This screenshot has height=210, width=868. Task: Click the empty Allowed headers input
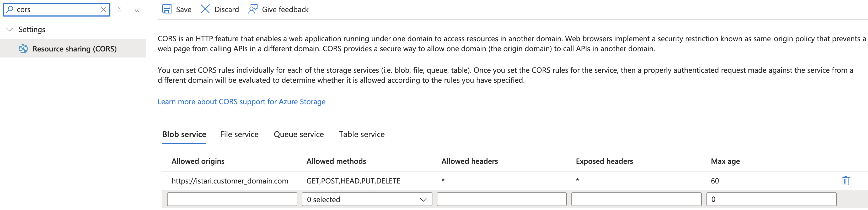pos(501,199)
